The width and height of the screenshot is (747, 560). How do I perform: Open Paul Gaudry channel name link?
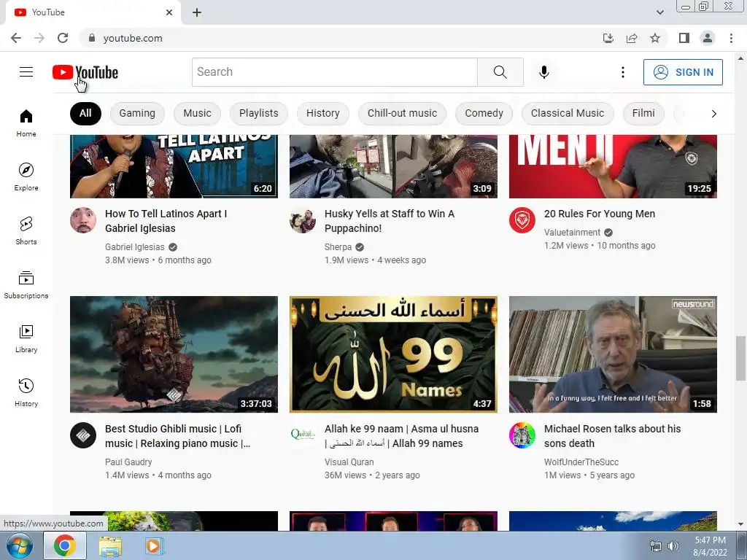128,462
